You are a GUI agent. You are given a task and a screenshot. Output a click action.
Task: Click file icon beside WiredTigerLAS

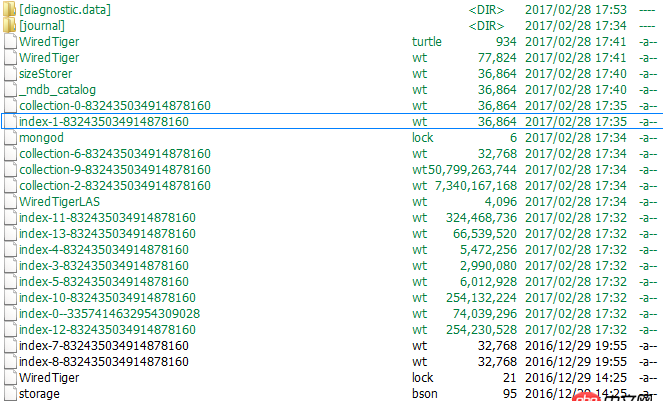pyautogui.click(x=10, y=202)
